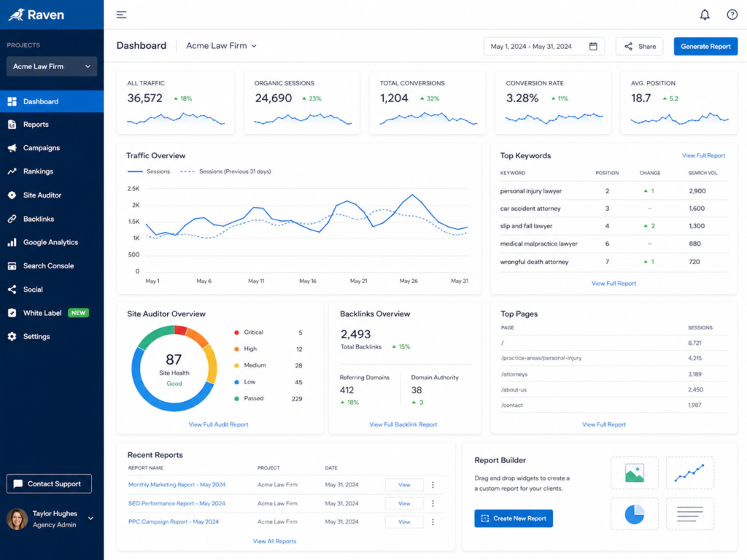Open the Monthly Marketing Report - May 2024 link
This screenshot has height=560, width=747.
177,485
